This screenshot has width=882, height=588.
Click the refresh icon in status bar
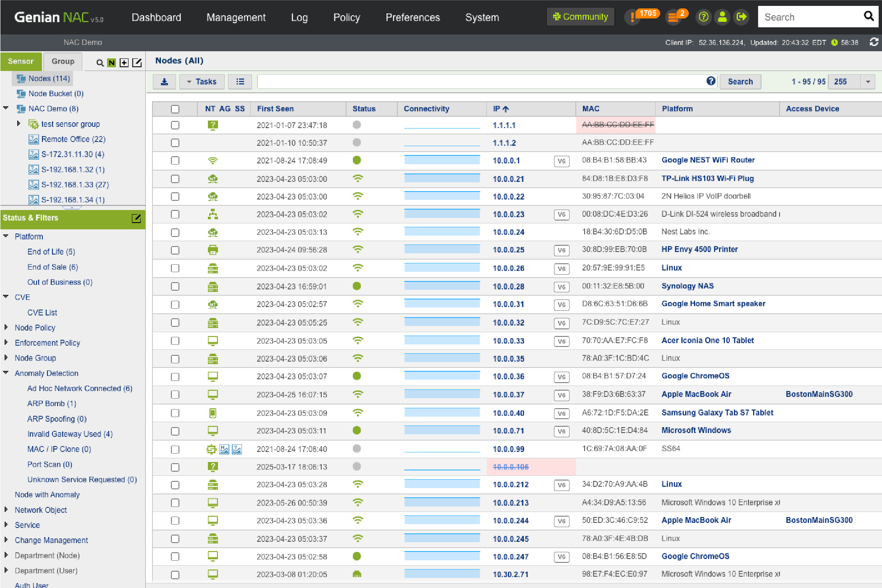pyautogui.click(x=874, y=42)
